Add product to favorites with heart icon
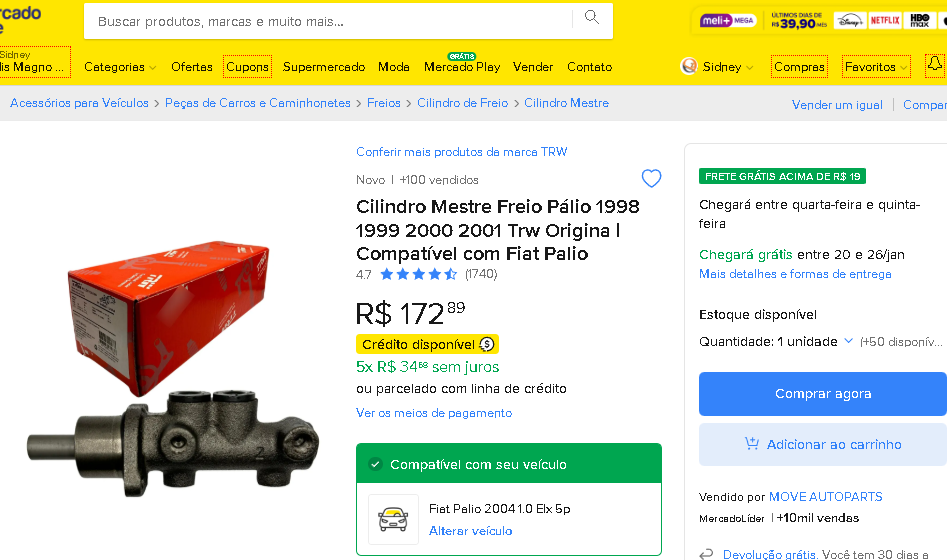The height and width of the screenshot is (560, 947). [x=651, y=178]
